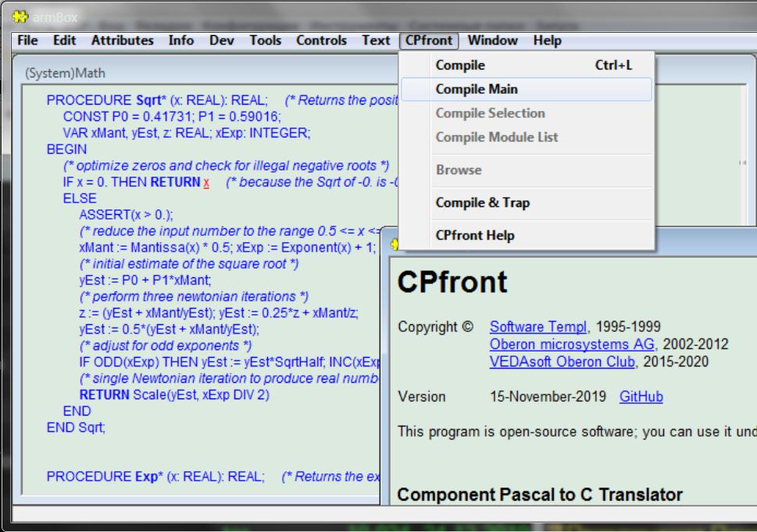Image resolution: width=757 pixels, height=532 pixels.
Task: Open the Oberon microsystems AG link
Action: [572, 345]
